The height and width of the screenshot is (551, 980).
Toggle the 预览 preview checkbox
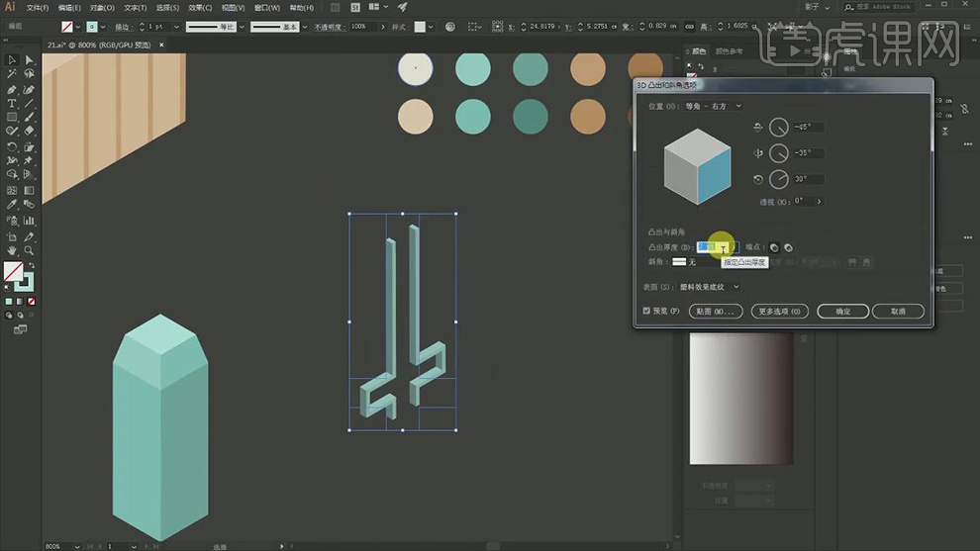coord(647,311)
